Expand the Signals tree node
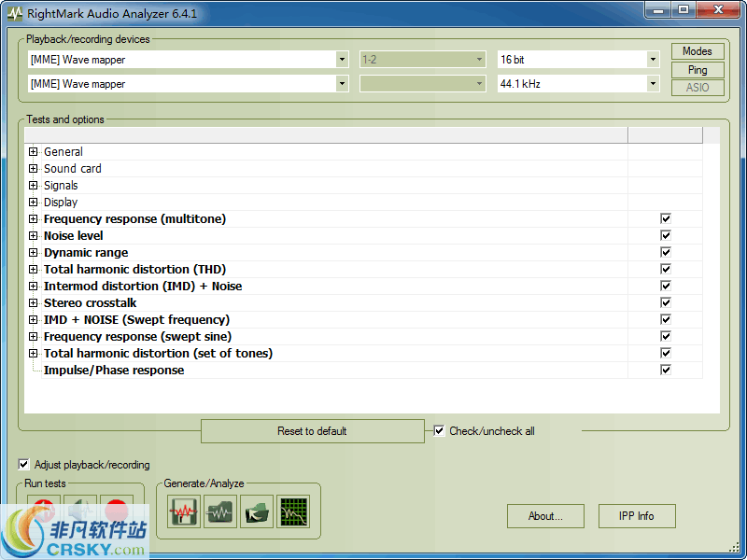This screenshot has width=747, height=560. pyautogui.click(x=33, y=185)
